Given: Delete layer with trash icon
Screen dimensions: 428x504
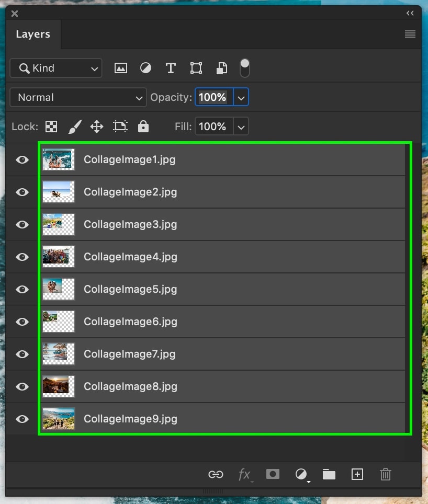Looking at the screenshot, I should point(385,474).
